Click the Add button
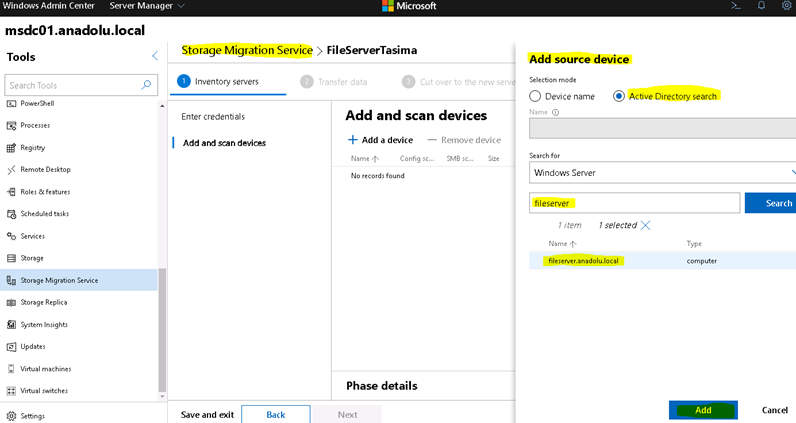796x423 pixels. 703,410
